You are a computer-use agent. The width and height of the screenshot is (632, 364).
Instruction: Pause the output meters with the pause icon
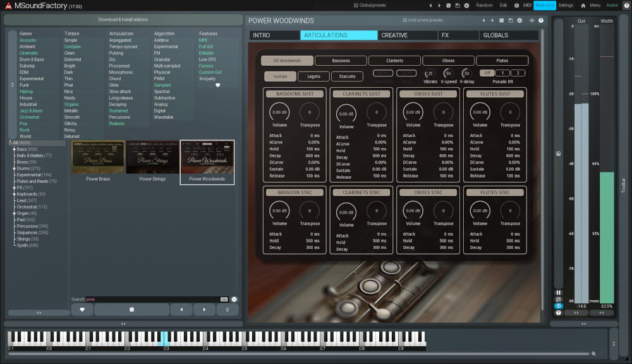[x=559, y=292]
